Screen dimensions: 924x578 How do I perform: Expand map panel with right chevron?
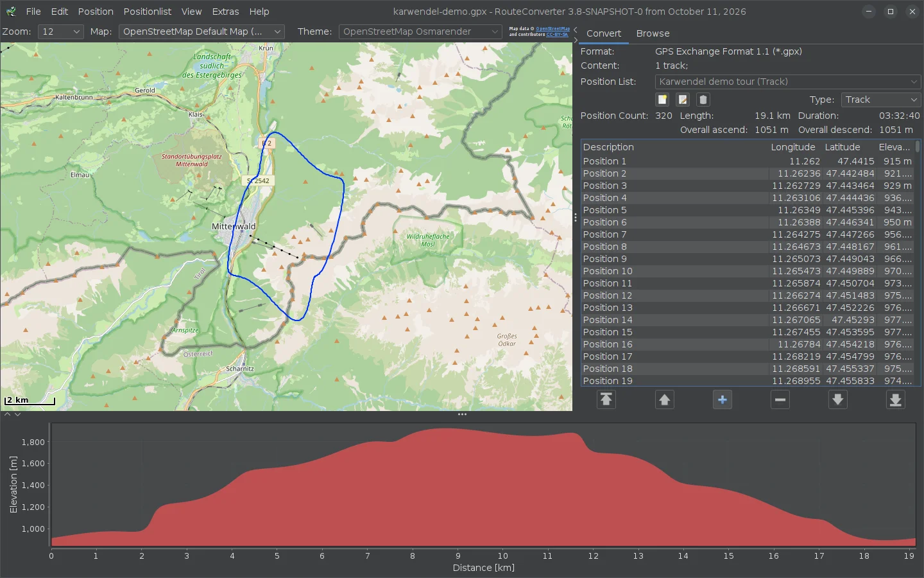pos(576,39)
